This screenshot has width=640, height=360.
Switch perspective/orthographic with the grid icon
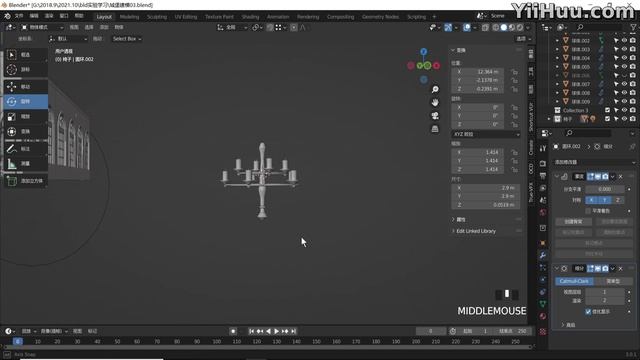[435, 129]
